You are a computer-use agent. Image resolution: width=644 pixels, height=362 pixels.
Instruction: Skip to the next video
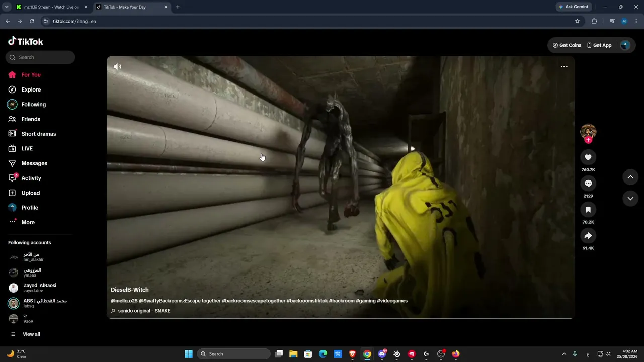pyautogui.click(x=630, y=199)
